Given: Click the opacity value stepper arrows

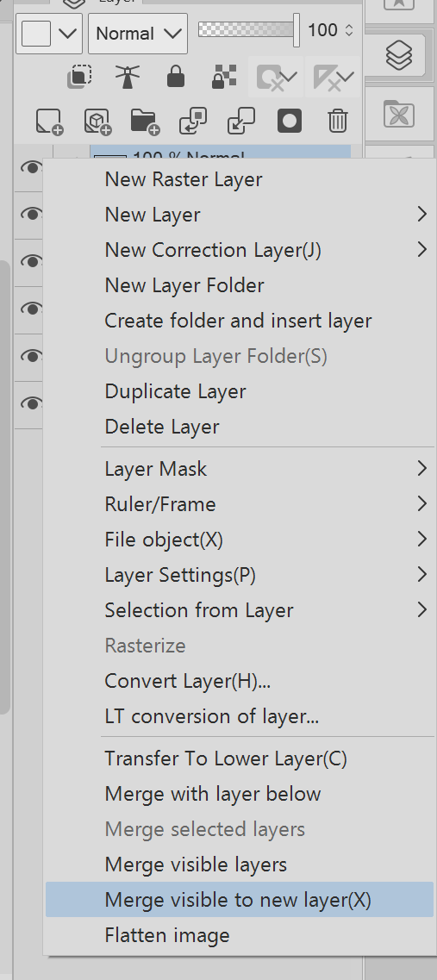Looking at the screenshot, I should point(349,29).
